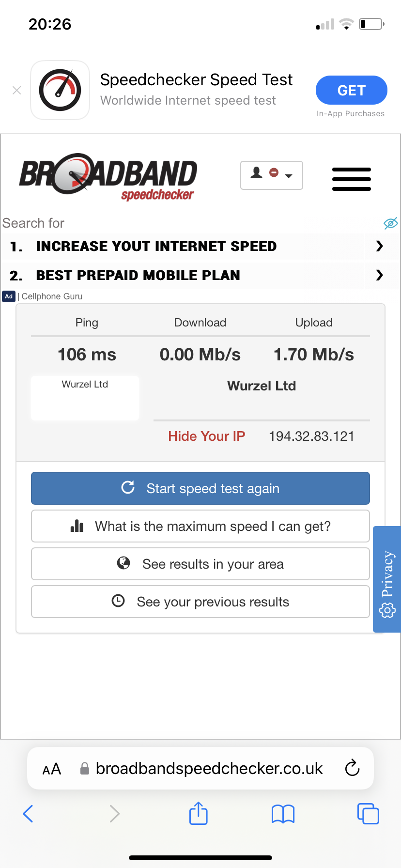Image resolution: width=401 pixels, height=868 pixels.
Task: Dismiss the Speedchecker app banner
Action: coord(17,91)
